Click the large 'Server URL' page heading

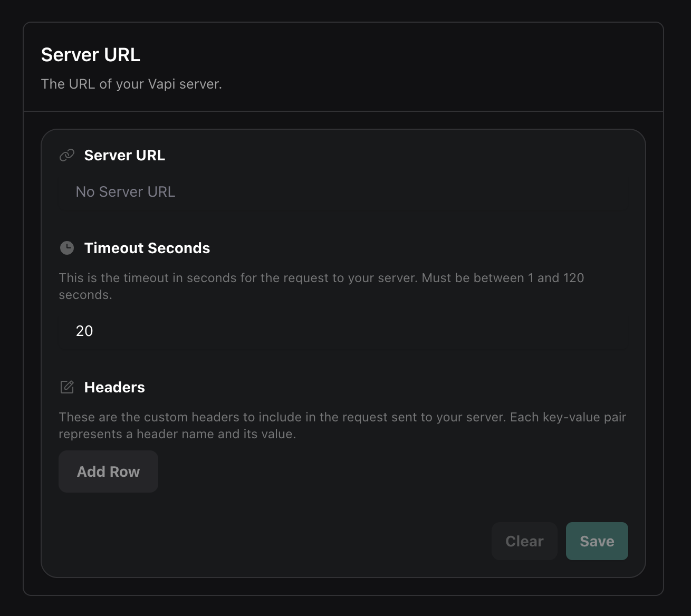[x=91, y=55]
